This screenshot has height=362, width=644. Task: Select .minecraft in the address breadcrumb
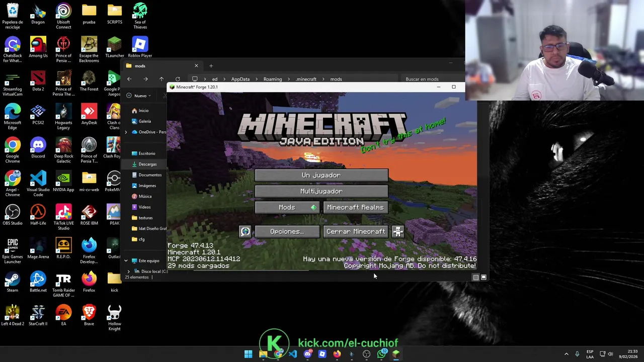tap(306, 79)
